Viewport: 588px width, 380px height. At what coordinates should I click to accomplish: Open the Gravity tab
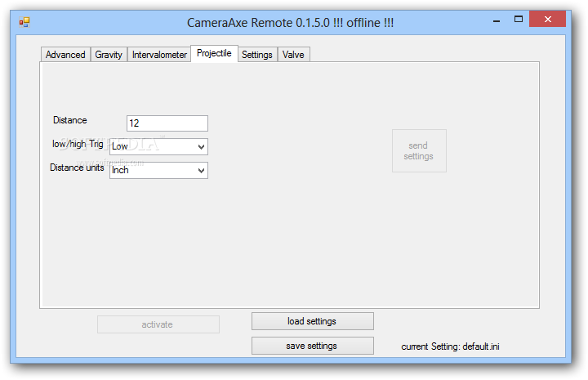(109, 55)
